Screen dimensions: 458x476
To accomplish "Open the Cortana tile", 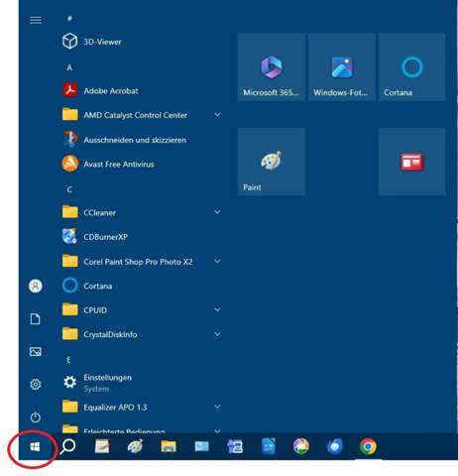I will pyautogui.click(x=412, y=66).
